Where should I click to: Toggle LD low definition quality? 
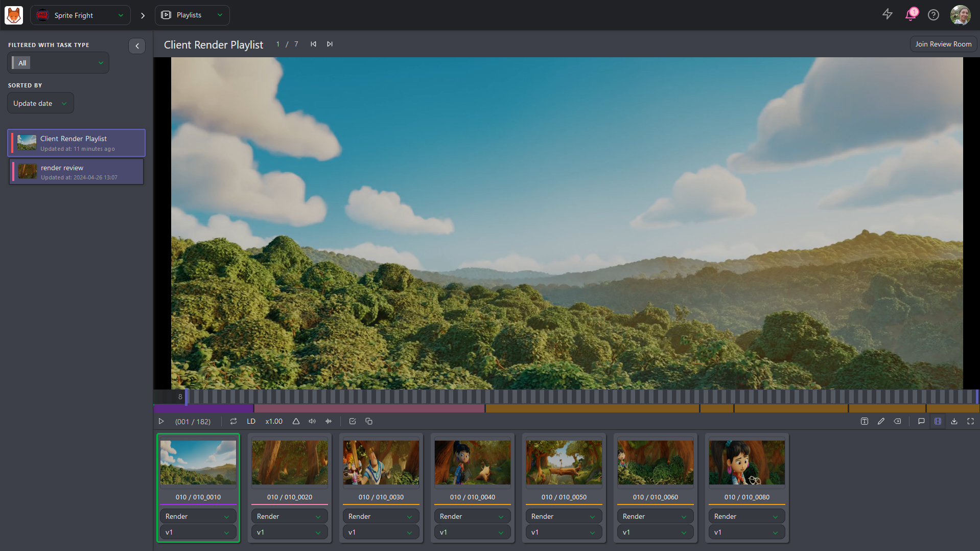(251, 421)
